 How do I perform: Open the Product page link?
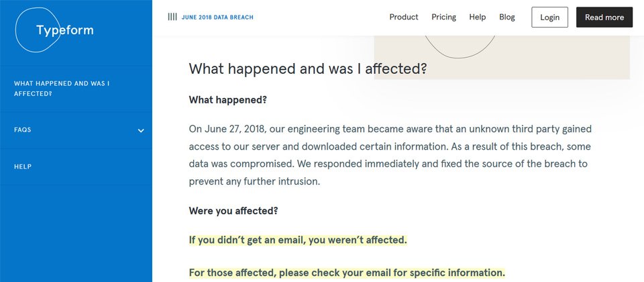(404, 17)
